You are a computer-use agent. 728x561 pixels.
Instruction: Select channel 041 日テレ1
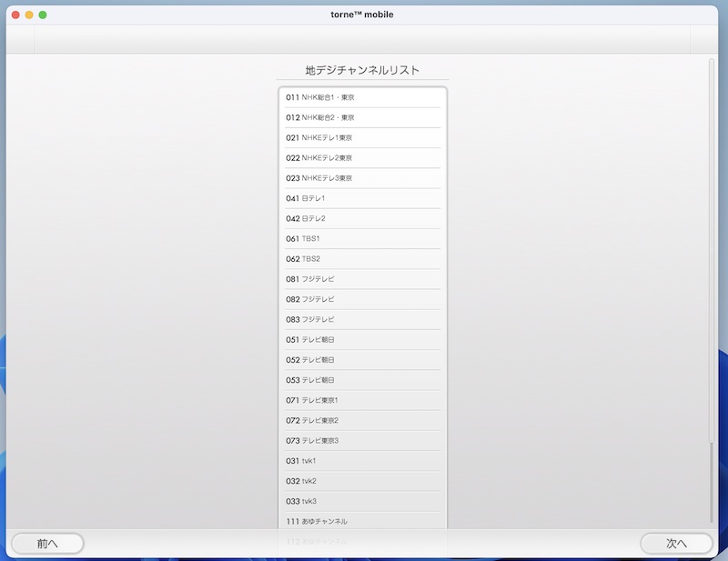(x=362, y=198)
